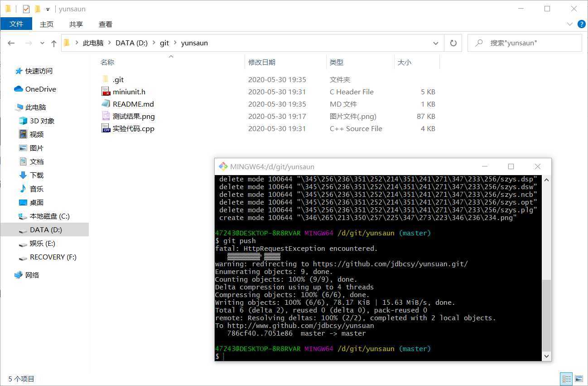
Task: Open the 共享 ribbon tab
Action: point(76,24)
